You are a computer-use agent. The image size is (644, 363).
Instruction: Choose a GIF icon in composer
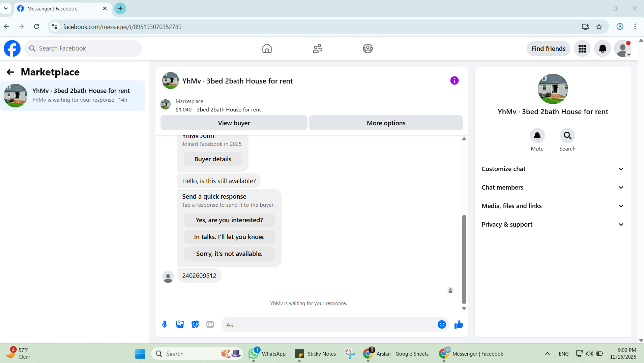click(x=210, y=325)
